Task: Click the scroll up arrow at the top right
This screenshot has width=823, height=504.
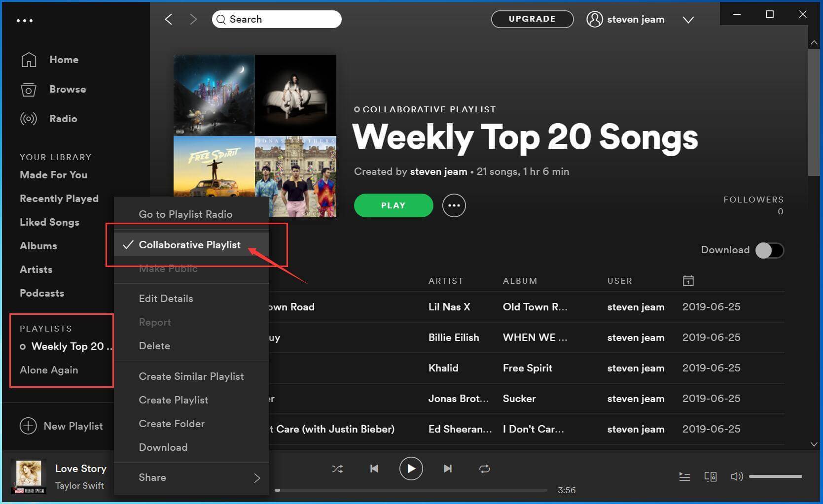Action: tap(814, 43)
